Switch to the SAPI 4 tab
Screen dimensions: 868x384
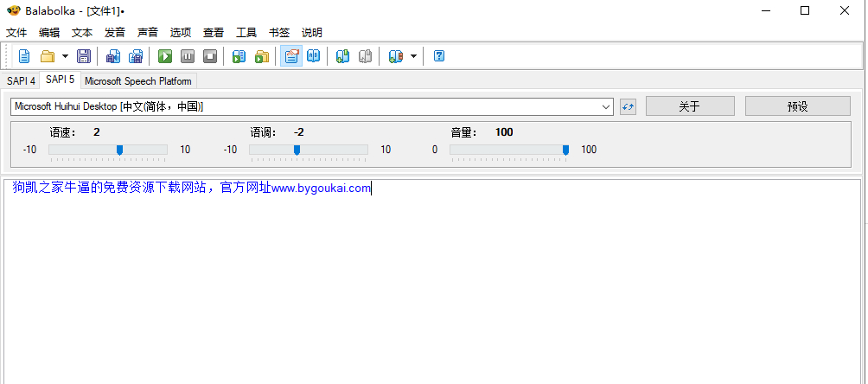pos(21,81)
